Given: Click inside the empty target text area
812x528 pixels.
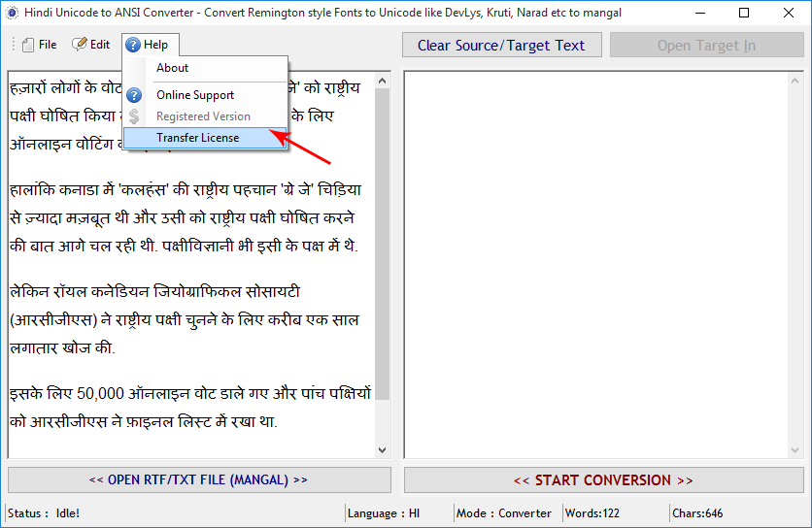Looking at the screenshot, I should click(596, 265).
